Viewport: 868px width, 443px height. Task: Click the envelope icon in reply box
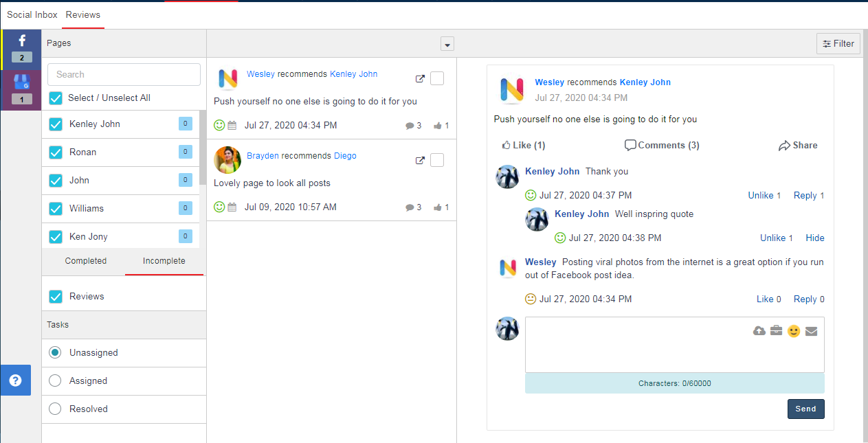[x=811, y=331]
